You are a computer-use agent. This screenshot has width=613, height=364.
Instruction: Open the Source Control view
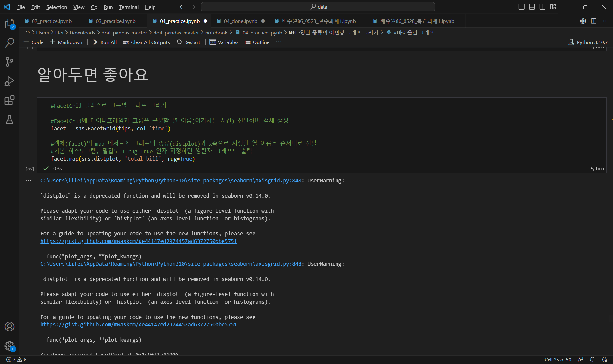coord(10,62)
